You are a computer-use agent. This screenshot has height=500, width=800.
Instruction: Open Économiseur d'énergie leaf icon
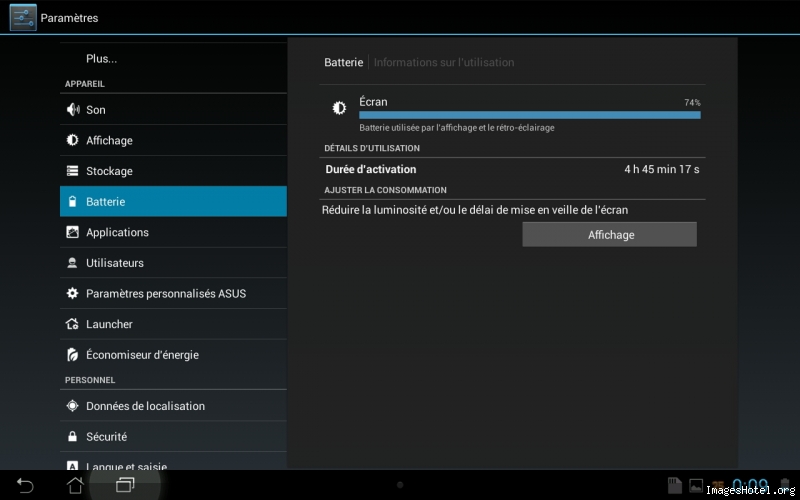coord(72,355)
